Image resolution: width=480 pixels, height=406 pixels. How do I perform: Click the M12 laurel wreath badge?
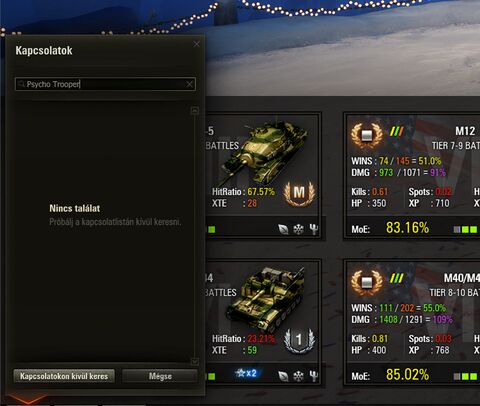click(367, 135)
